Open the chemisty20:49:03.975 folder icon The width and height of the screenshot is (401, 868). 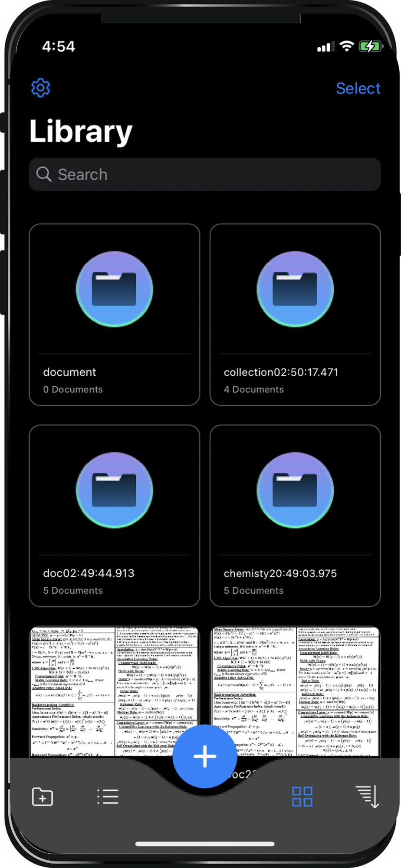click(295, 490)
